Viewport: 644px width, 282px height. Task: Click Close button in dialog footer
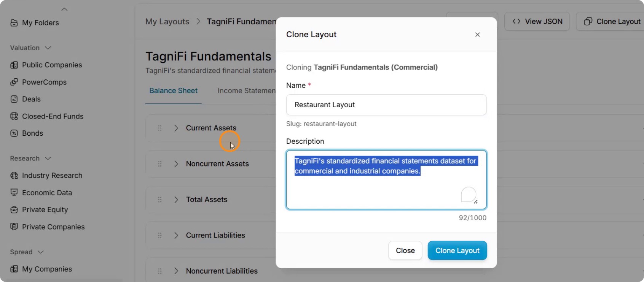coord(405,250)
